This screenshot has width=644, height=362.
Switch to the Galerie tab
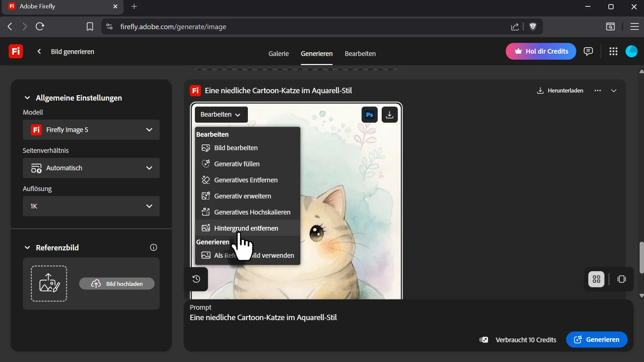[x=278, y=54]
